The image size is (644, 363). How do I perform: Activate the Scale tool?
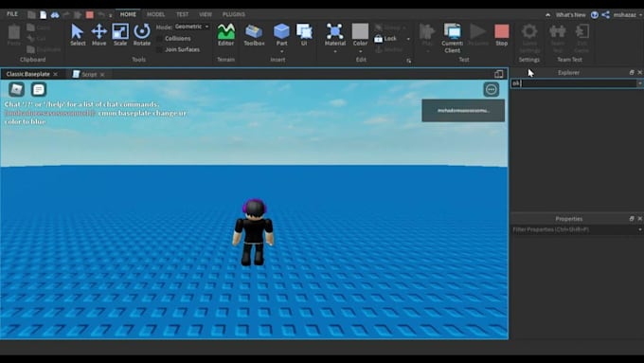[120, 34]
